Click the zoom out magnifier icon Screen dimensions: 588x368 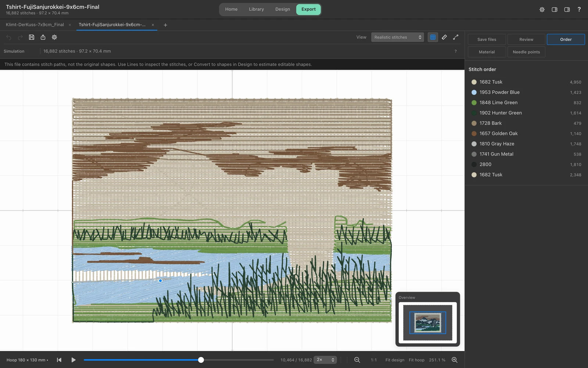[357, 360]
